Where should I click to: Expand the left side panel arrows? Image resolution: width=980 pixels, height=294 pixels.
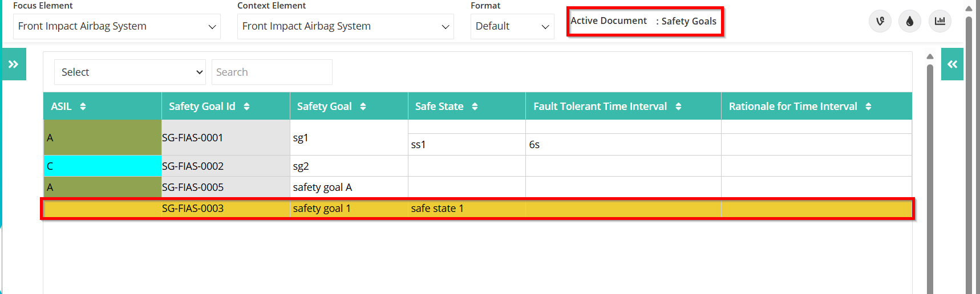tap(14, 64)
